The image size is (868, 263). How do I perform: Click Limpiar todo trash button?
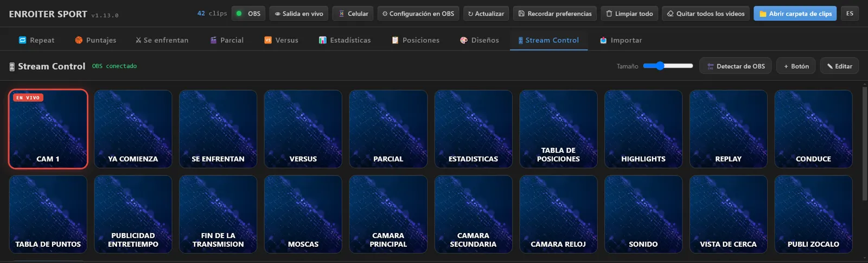point(629,14)
